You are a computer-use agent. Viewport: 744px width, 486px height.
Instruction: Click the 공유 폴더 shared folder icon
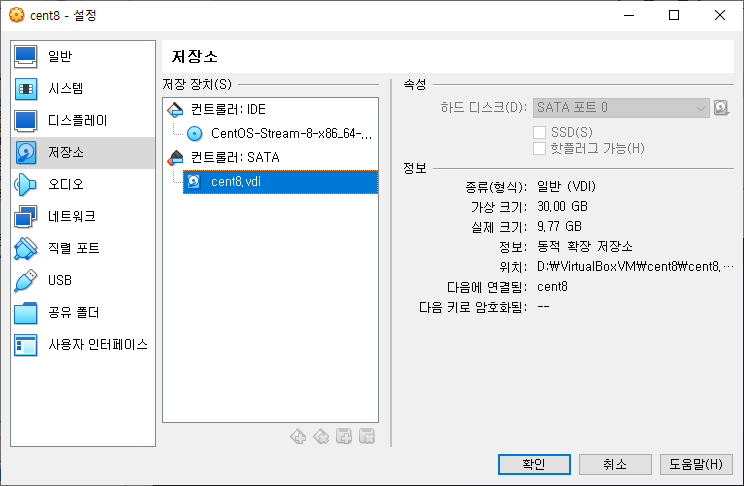point(26,313)
